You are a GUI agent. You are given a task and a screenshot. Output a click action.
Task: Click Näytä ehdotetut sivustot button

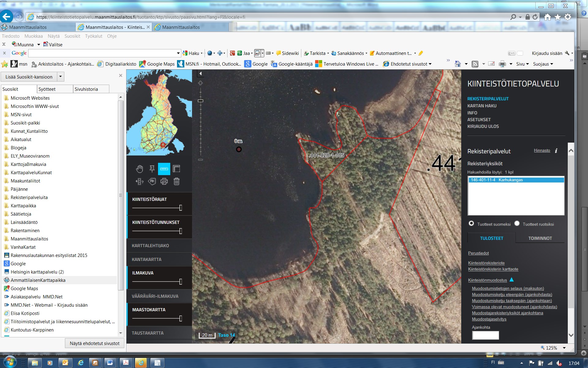(95, 343)
